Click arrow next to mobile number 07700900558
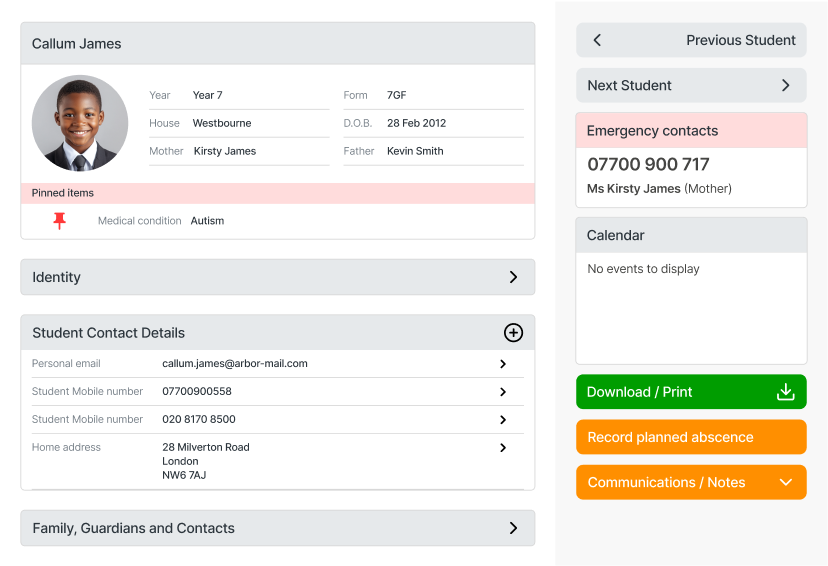This screenshot has width=828, height=566. point(503,392)
